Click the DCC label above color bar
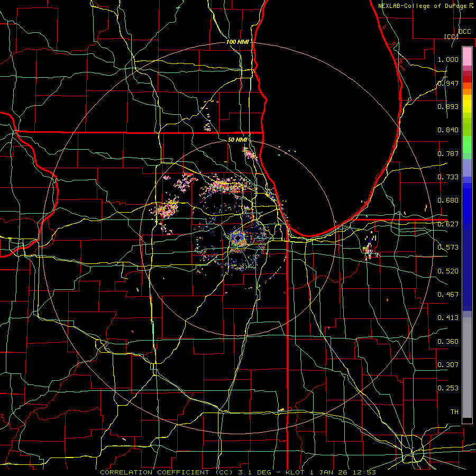 [464, 32]
